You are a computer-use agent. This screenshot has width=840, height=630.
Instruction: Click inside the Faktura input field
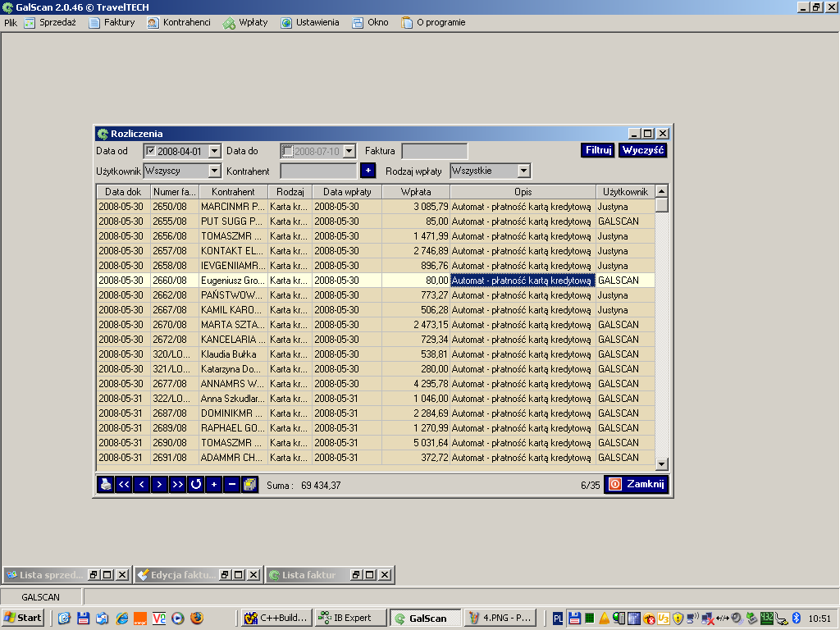(435, 151)
